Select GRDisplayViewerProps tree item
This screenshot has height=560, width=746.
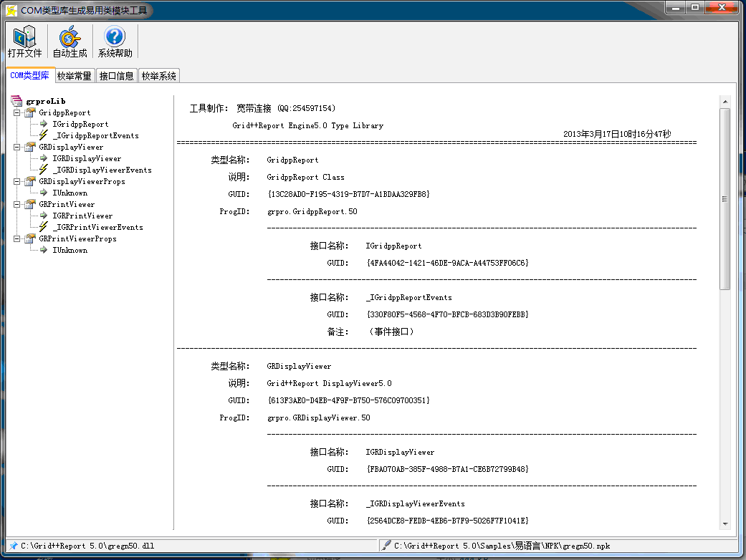coord(82,181)
